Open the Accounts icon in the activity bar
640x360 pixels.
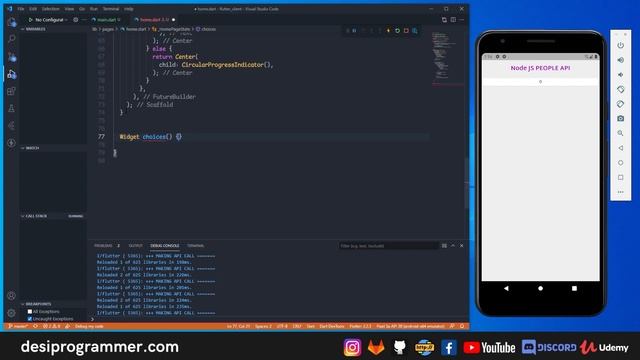click(x=11, y=296)
